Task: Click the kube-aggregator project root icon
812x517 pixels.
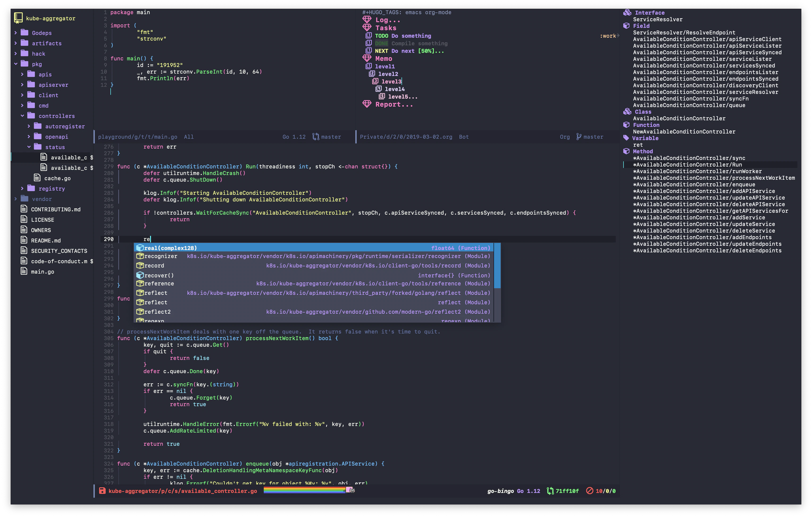Action: tap(18, 18)
